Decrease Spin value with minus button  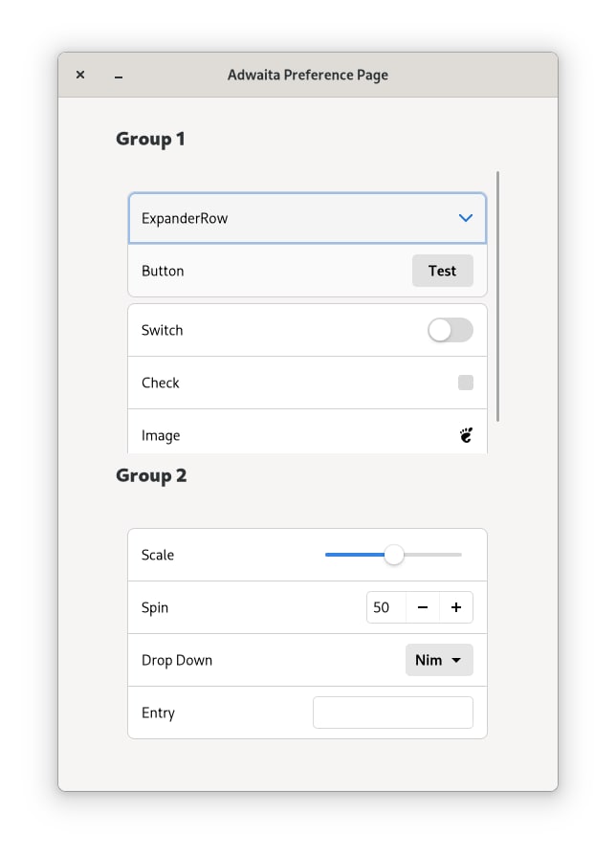click(x=423, y=607)
